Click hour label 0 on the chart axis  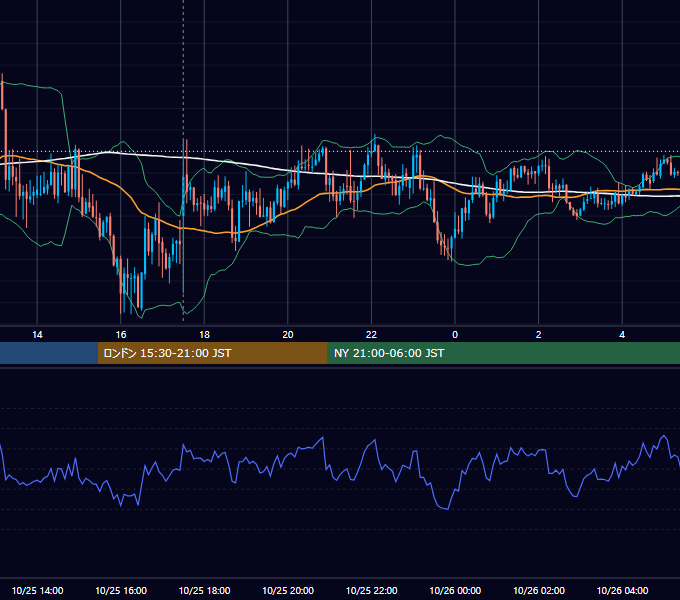(x=455, y=335)
